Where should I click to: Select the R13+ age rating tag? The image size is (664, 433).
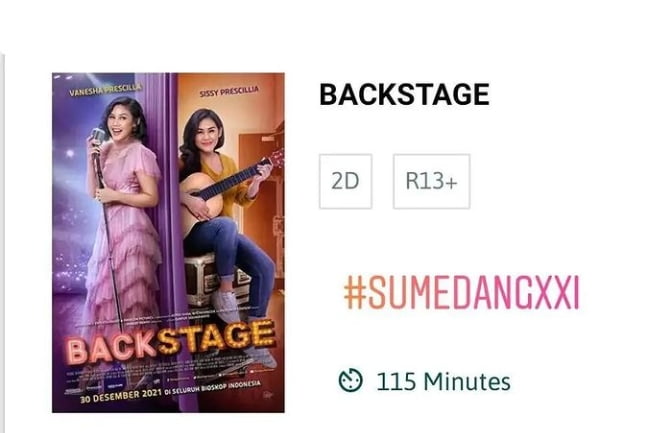(x=432, y=182)
